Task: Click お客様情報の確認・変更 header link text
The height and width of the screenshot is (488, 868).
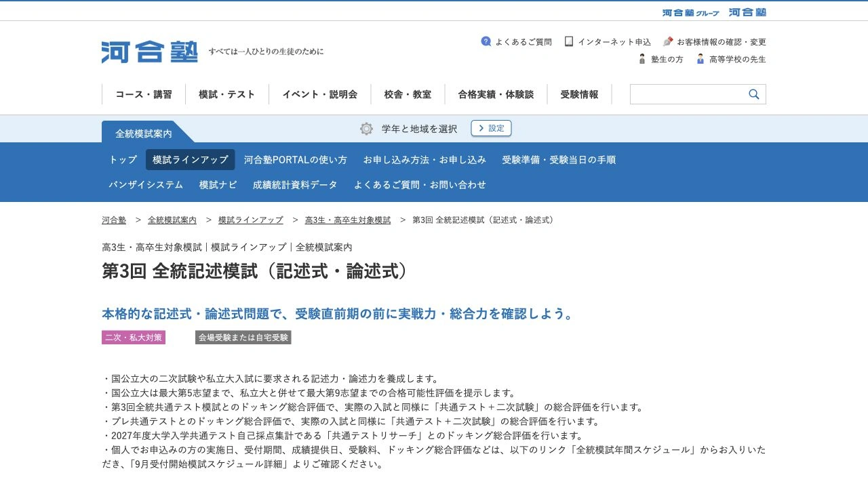Action: pyautogui.click(x=722, y=42)
